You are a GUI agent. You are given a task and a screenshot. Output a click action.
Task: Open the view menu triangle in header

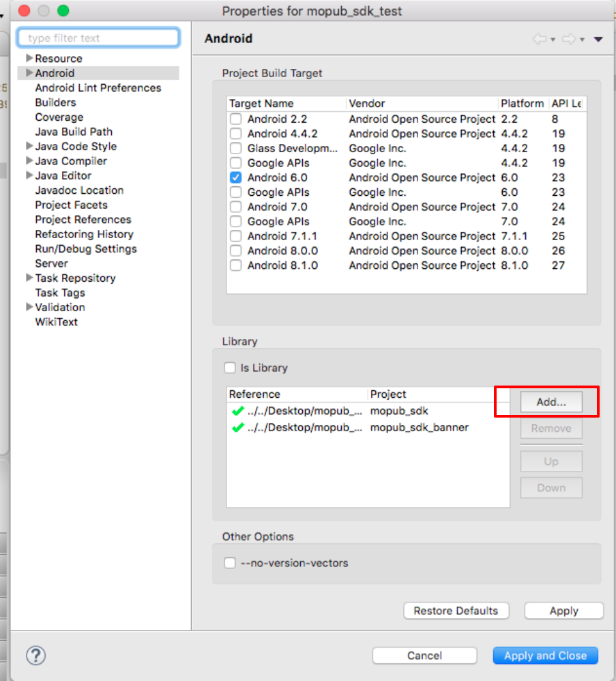[599, 40]
